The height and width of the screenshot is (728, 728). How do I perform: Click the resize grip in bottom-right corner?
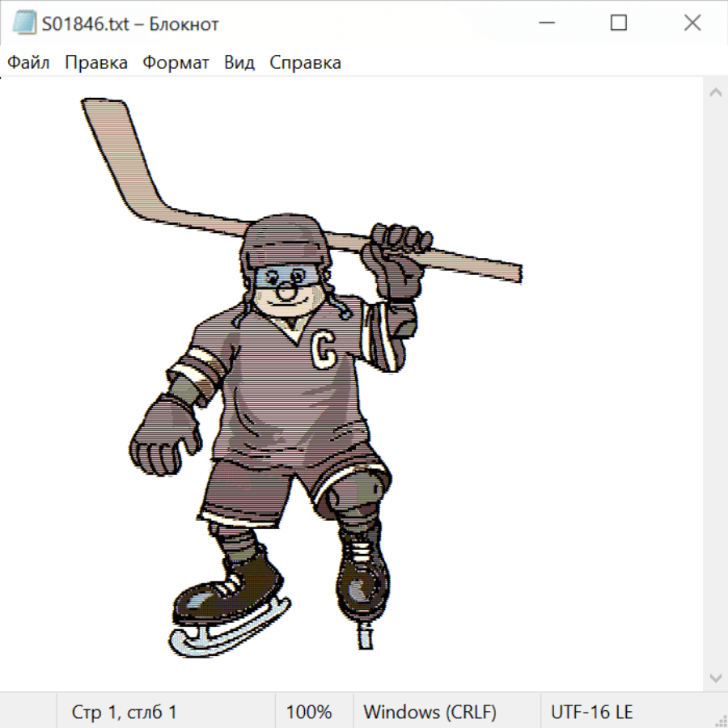click(x=721, y=721)
